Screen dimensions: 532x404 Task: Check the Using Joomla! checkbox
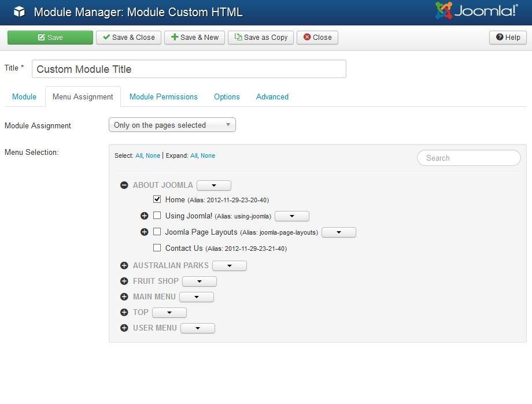(157, 216)
